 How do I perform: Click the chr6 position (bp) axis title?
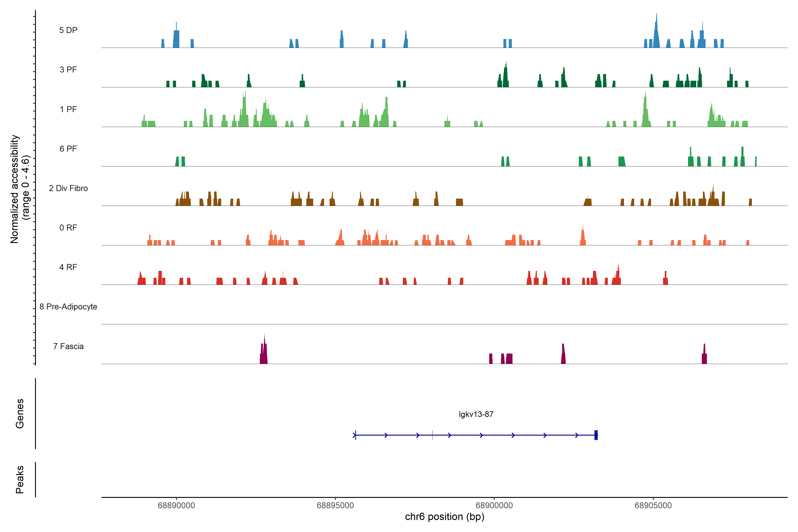coord(444,517)
